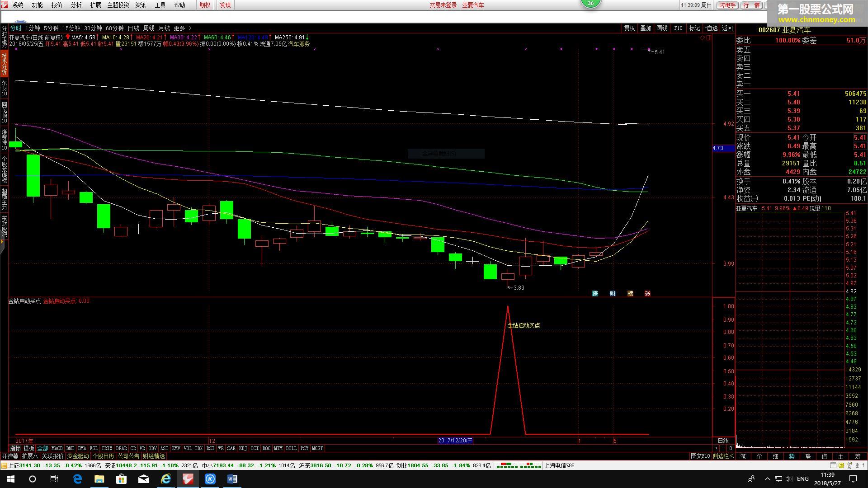Select the BOLL indicator tab

click(291, 448)
